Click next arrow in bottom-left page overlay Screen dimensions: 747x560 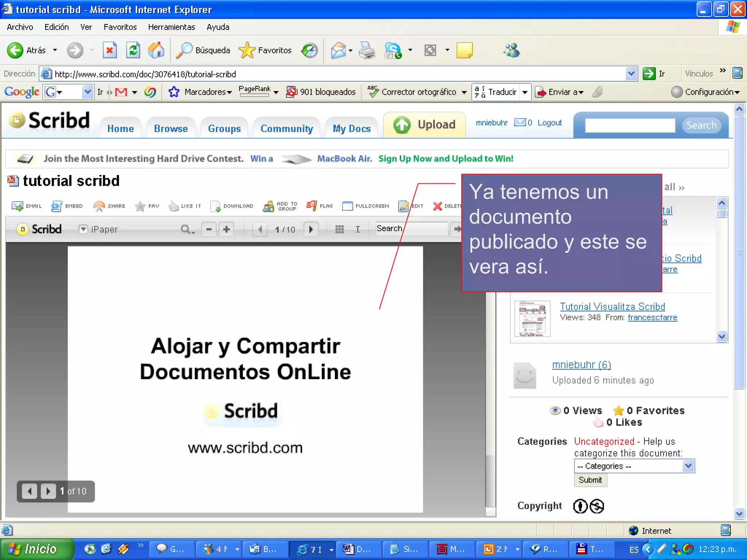coord(48,491)
